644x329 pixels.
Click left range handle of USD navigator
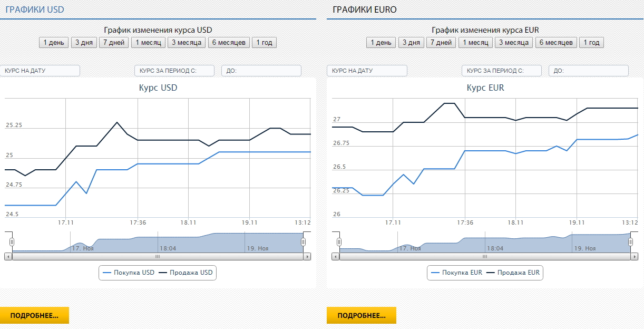tap(12, 242)
